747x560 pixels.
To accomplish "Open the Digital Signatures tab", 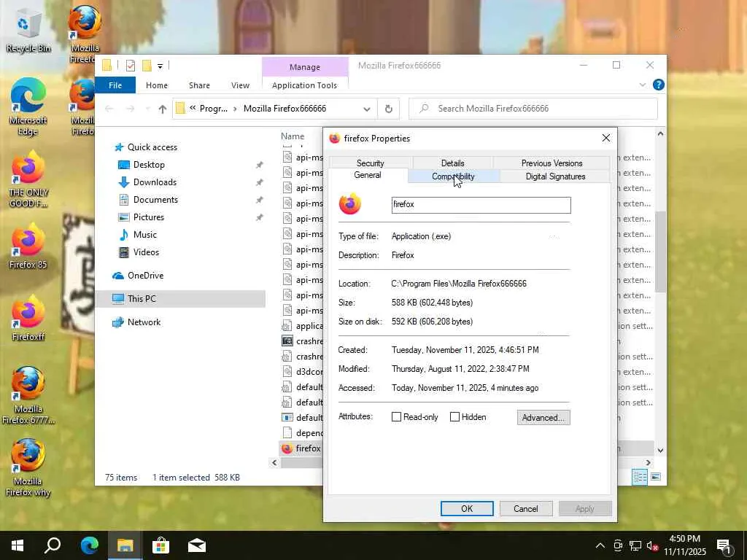I will (555, 176).
